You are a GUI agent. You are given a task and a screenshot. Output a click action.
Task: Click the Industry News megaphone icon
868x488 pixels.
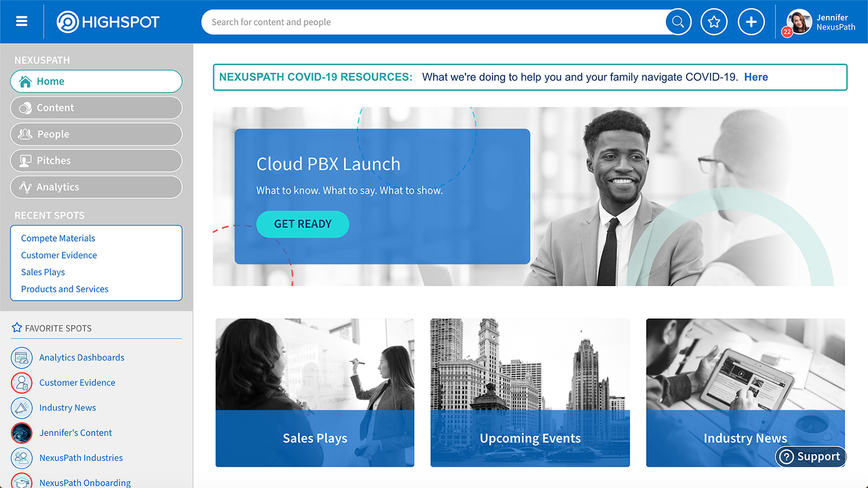click(x=21, y=408)
